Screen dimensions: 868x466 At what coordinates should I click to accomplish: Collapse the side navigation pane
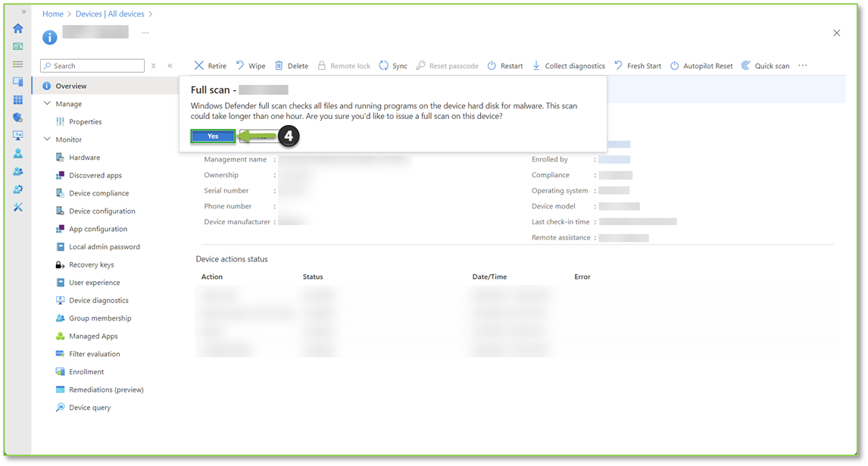pyautogui.click(x=170, y=66)
